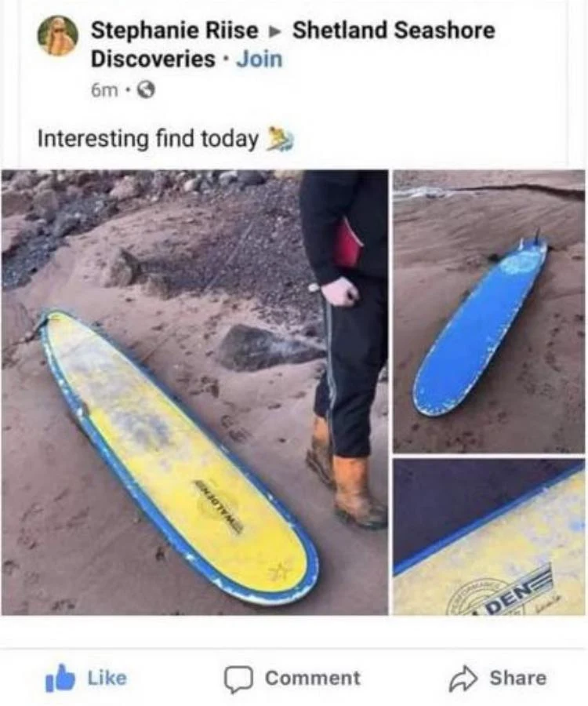Join the group via the Join link
This screenshot has width=588, height=706.
click(x=260, y=60)
